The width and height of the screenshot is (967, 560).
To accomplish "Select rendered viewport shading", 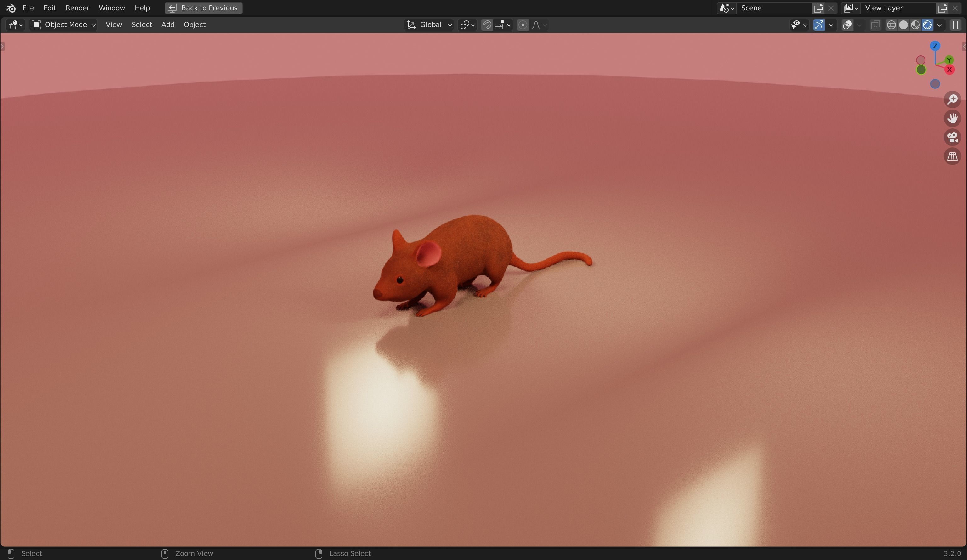I will click(x=927, y=25).
